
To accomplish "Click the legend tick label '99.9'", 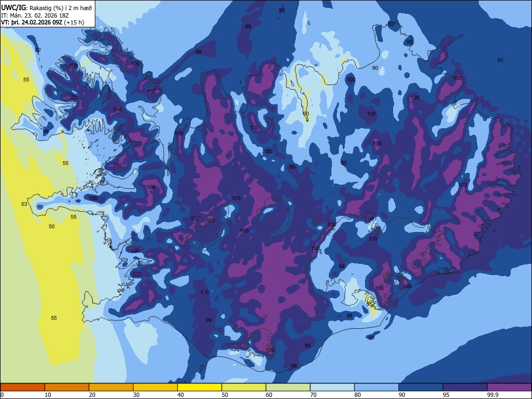I will 492,395.
